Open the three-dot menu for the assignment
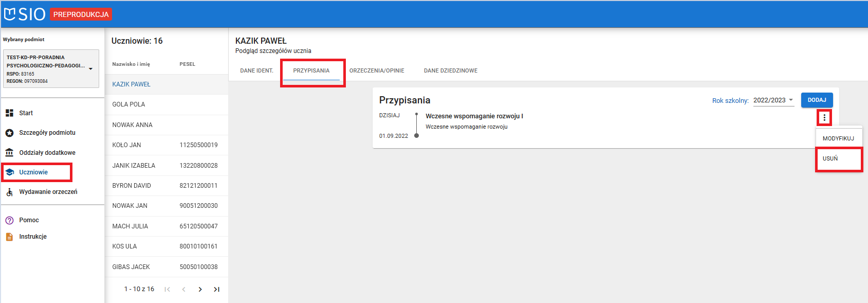Screen dimensions: 868x303 click(824, 118)
